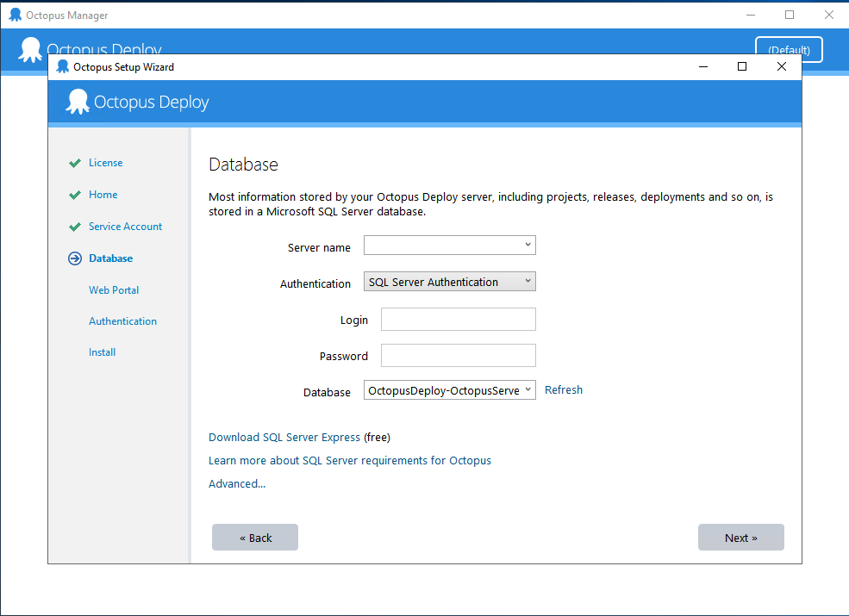Screen dimensions: 849x616
Task: Minimize the Octopus Manager window
Action: (x=751, y=16)
